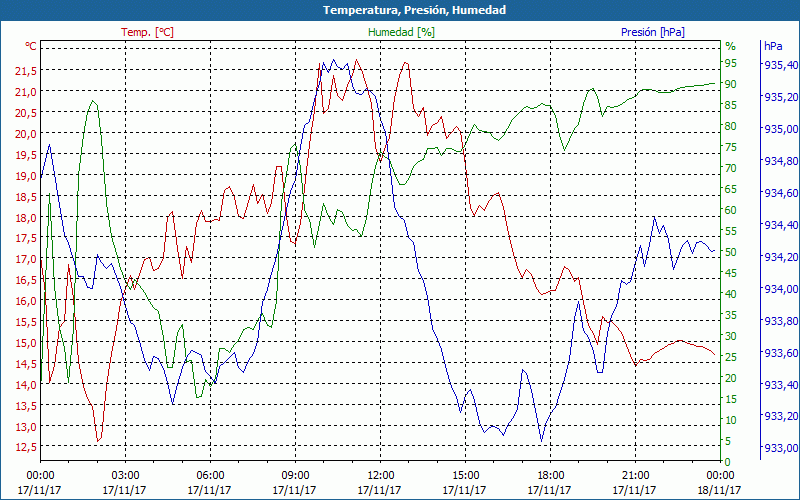This screenshot has height=500, width=800.
Task: Click the 65 humidity axis value
Action: click(x=731, y=189)
